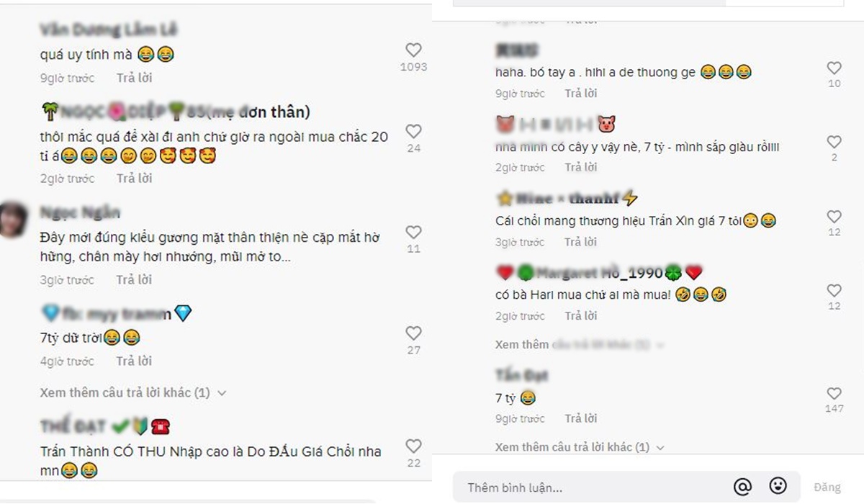This screenshot has width=864, height=504.
Task: Expand more replies under the '7 tỷ' comment
Action: (x=580, y=447)
